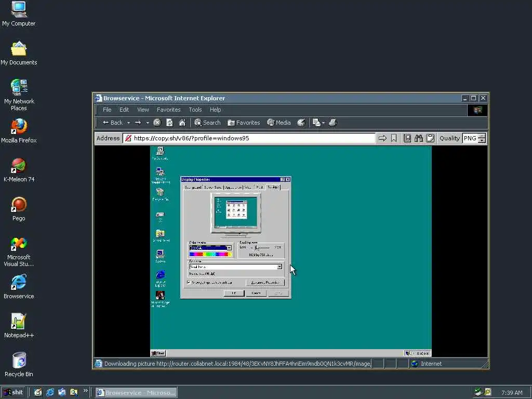This screenshot has width=532, height=399.
Task: Click the Go arrow next to address
Action: point(382,138)
